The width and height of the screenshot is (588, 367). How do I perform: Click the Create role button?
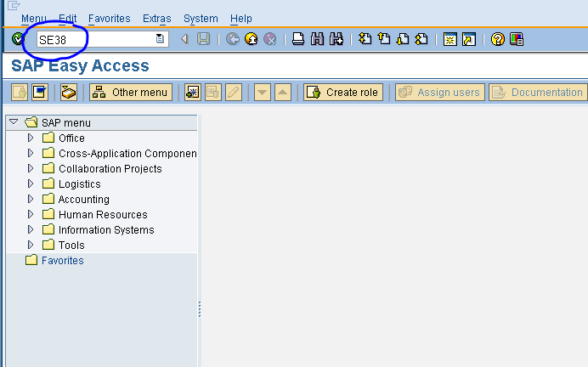tap(343, 93)
